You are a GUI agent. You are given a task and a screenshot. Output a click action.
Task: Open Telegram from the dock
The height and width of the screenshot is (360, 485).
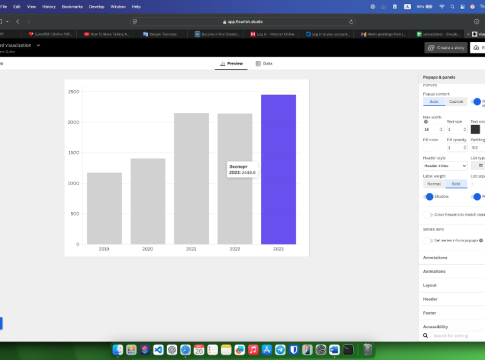point(280,350)
